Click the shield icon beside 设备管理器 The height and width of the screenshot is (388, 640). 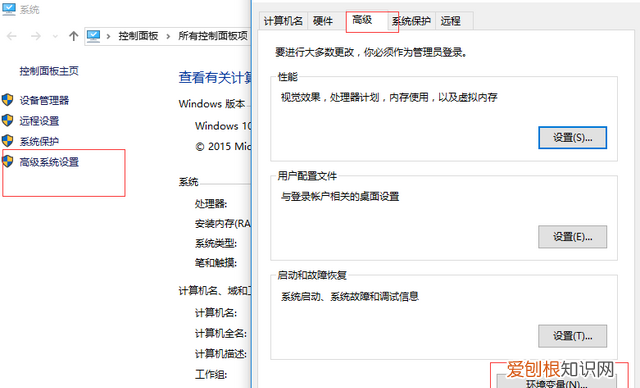coord(7,100)
